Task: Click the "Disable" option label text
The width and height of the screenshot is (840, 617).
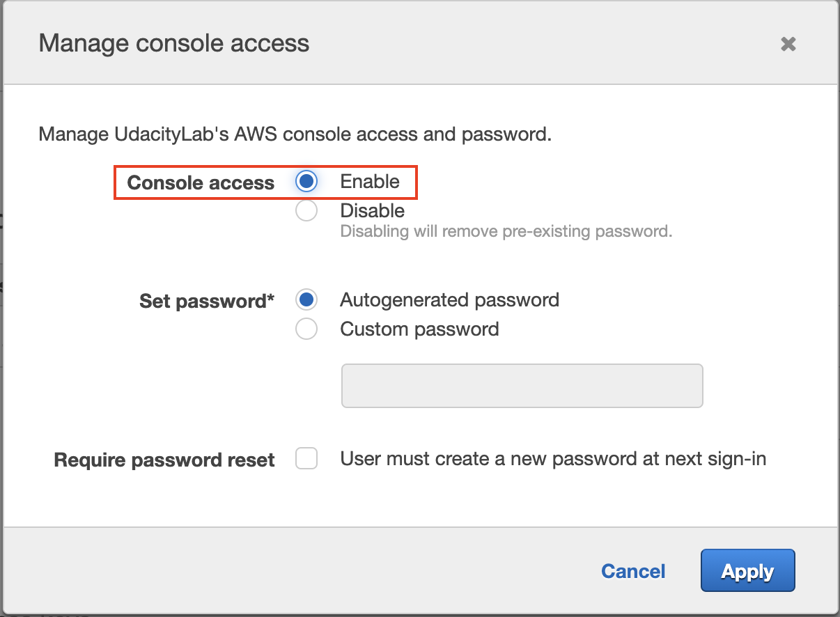Action: pyautogui.click(x=372, y=210)
